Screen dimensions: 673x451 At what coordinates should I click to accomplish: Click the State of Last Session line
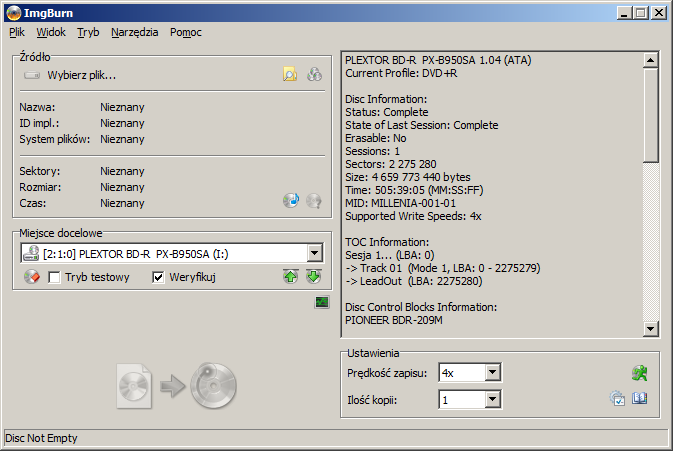(422, 125)
